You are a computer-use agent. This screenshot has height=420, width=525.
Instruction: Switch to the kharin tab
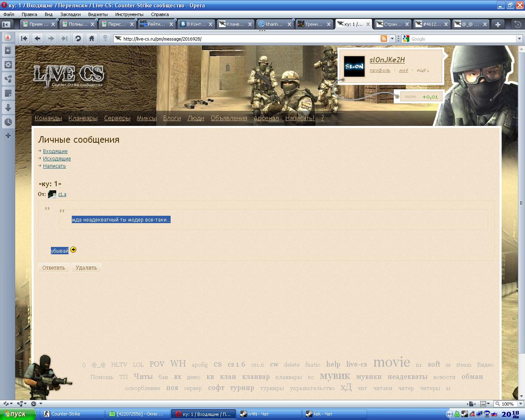(x=275, y=24)
